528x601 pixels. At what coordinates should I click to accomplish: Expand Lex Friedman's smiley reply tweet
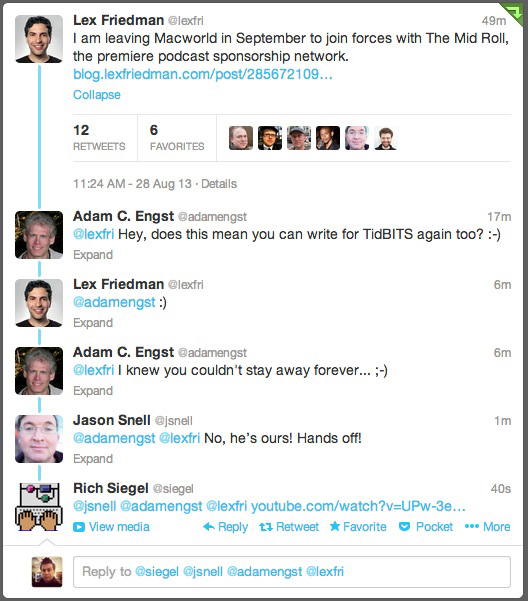tap(93, 322)
